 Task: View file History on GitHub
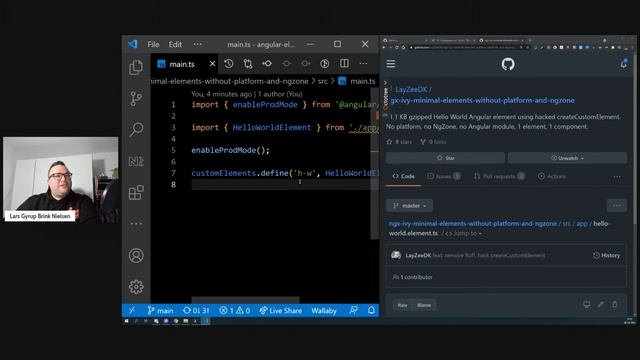click(x=607, y=256)
